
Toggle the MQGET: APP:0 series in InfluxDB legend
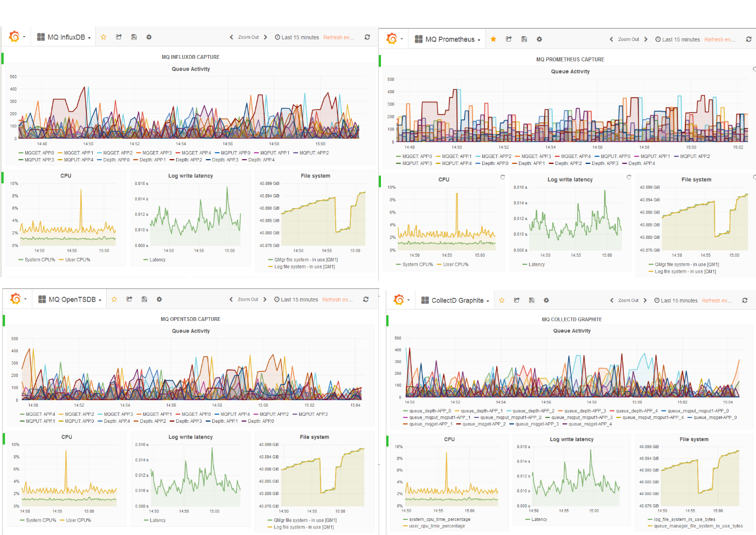pyautogui.click(x=36, y=153)
